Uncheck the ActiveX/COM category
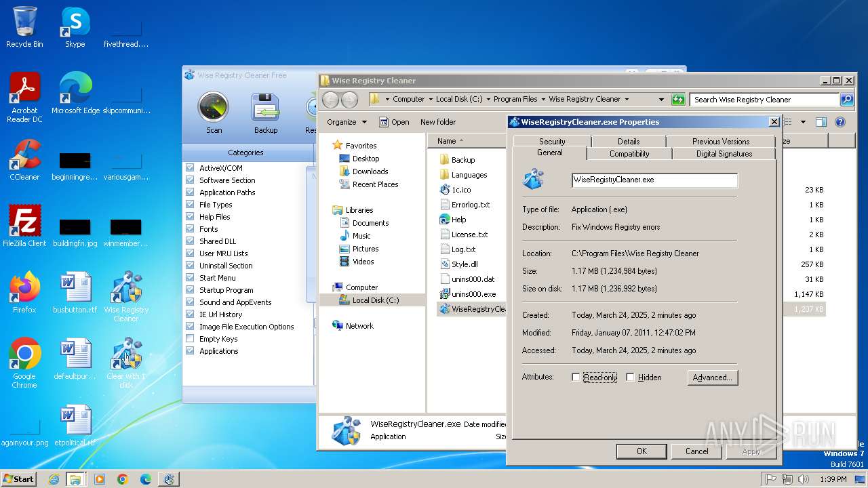Image resolution: width=868 pixels, height=488 pixels. 190,168
